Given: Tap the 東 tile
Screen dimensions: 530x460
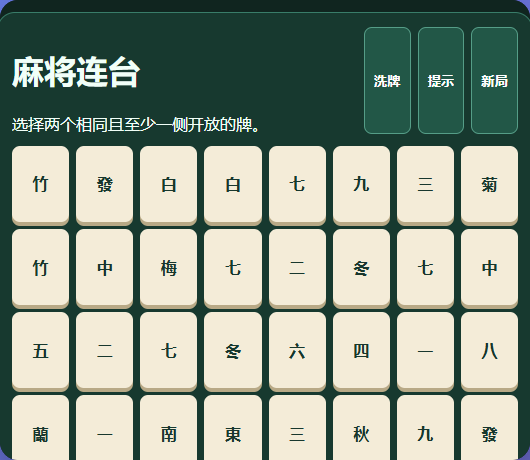Looking at the screenshot, I should tap(233, 429).
